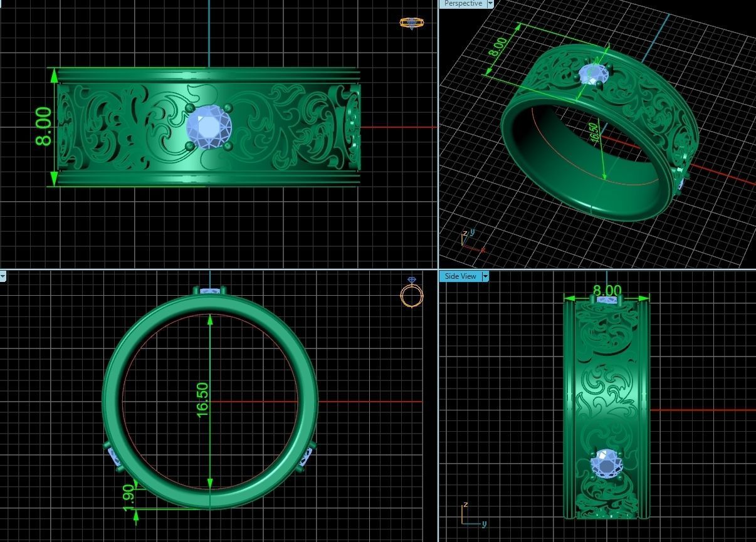756x542 pixels.
Task: Select the gemstone in Side View viewport
Action: 607,464
